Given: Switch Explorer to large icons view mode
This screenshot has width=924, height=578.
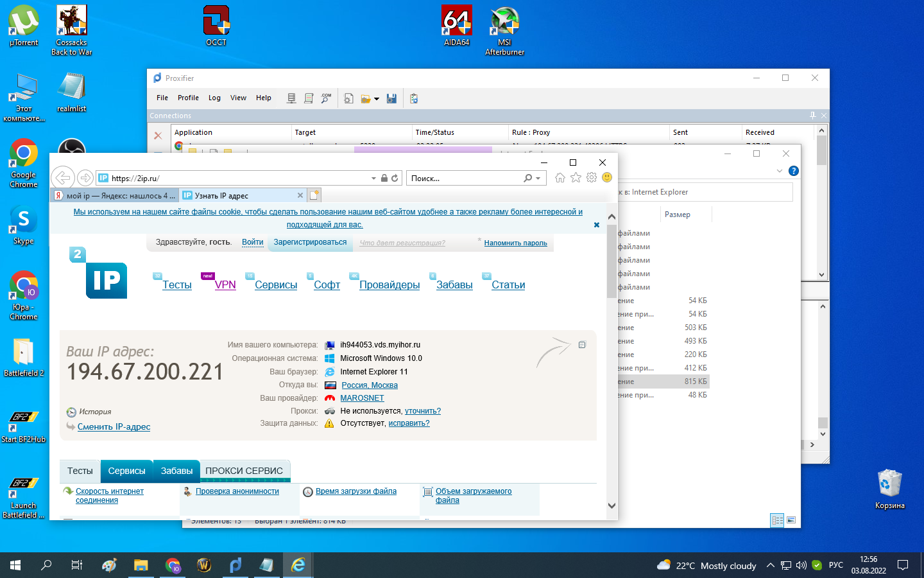Looking at the screenshot, I should [x=791, y=520].
